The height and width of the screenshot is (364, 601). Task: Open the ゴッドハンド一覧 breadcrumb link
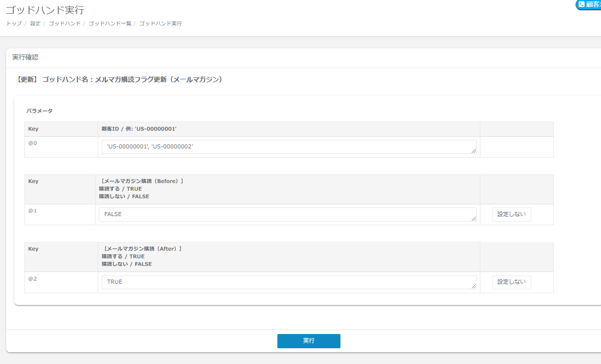(110, 23)
